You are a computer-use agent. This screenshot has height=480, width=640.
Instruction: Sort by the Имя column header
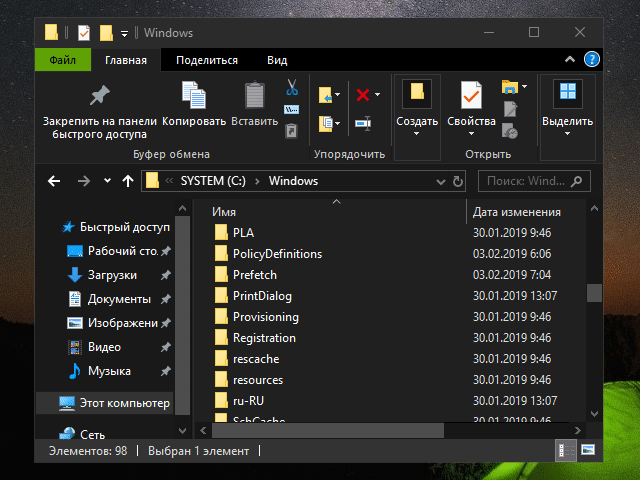[x=224, y=212]
